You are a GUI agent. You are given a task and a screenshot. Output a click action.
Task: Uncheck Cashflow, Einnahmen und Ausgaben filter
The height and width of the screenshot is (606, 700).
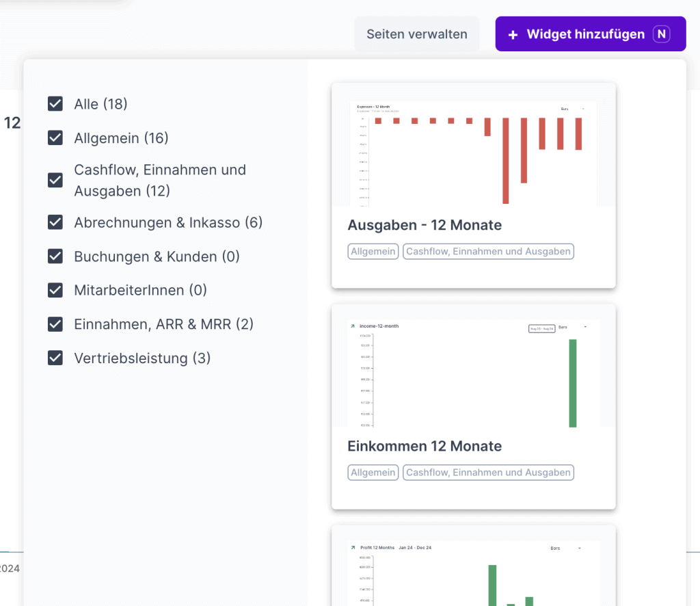pos(55,180)
